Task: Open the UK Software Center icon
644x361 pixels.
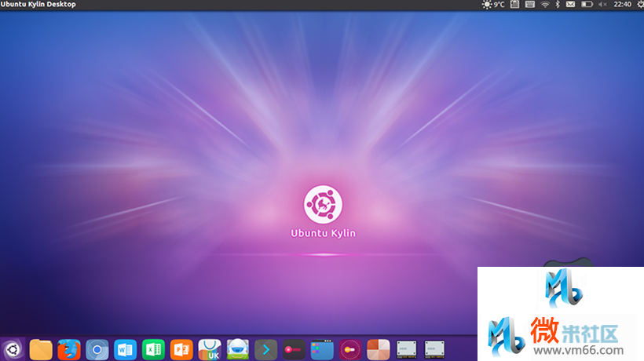Action: pos(210,349)
